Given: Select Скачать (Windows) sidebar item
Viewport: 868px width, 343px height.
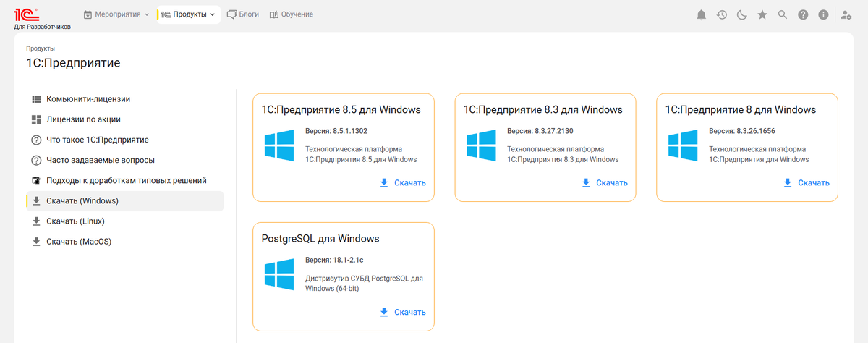Looking at the screenshot, I should pyautogui.click(x=124, y=201).
